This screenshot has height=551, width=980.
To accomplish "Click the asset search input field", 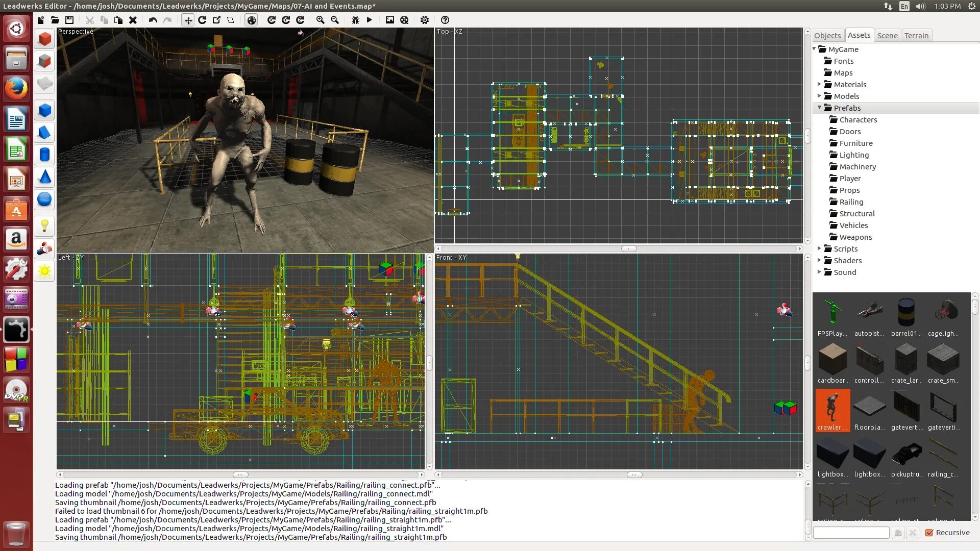I will (851, 533).
